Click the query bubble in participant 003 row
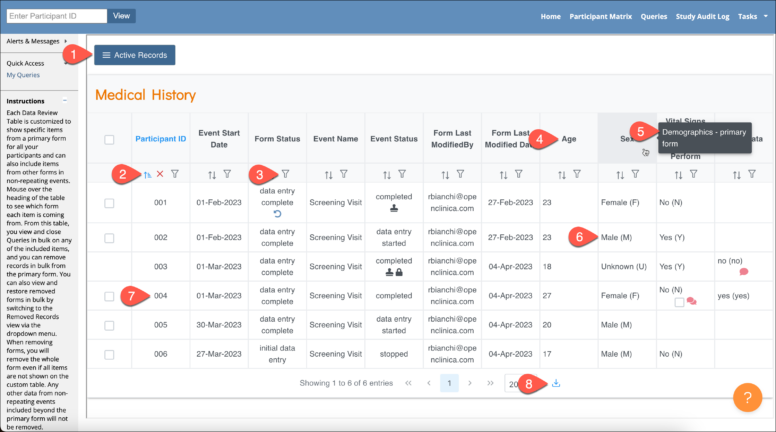 743,272
